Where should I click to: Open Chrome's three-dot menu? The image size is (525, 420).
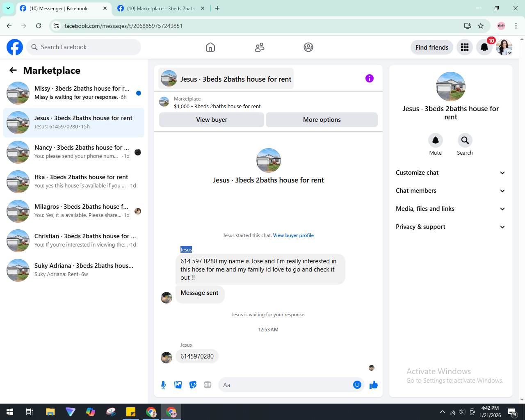[x=516, y=26]
